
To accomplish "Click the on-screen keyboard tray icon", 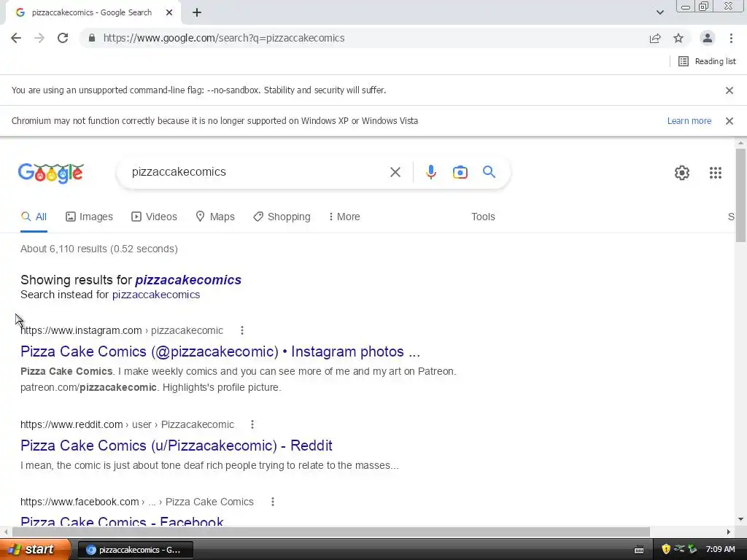I will [639, 550].
